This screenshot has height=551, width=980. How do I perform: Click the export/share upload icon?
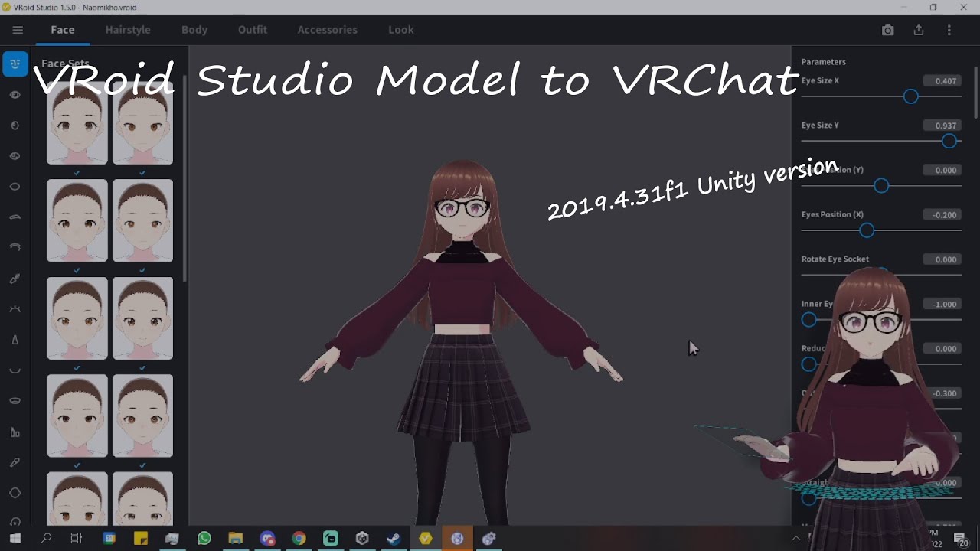pos(919,30)
